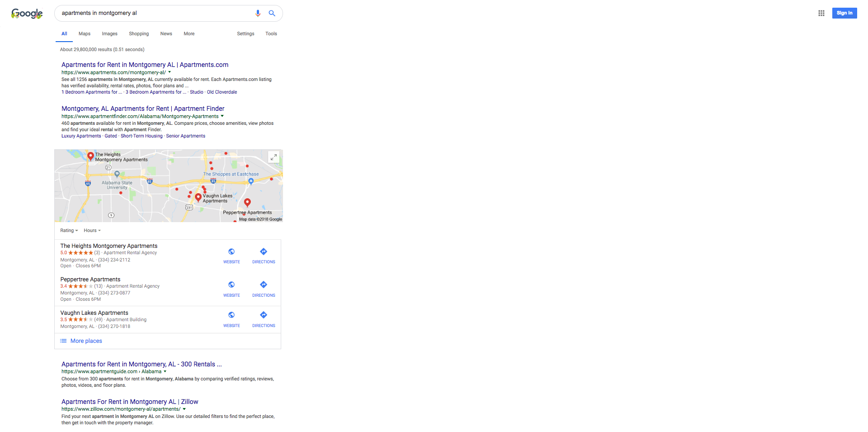The height and width of the screenshot is (432, 868).
Task: Open the Rating filter dropdown
Action: (x=69, y=230)
